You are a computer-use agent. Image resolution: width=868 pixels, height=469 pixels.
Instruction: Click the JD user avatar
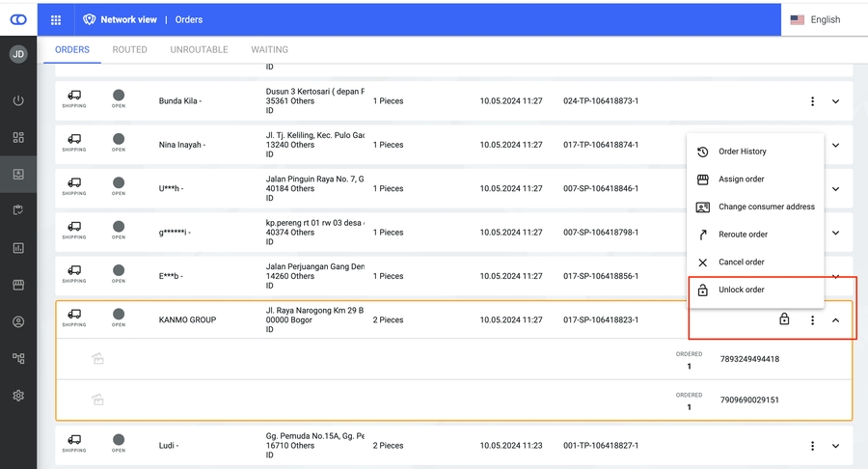[18, 55]
